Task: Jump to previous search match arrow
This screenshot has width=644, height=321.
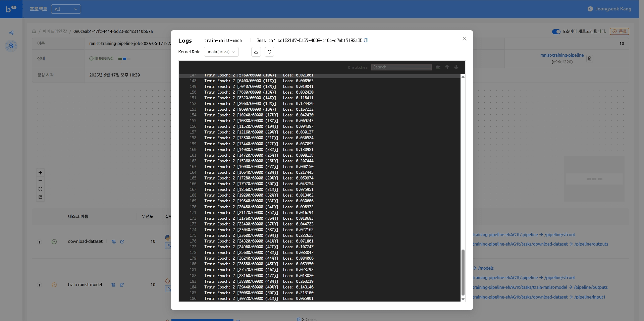Action: [447, 67]
